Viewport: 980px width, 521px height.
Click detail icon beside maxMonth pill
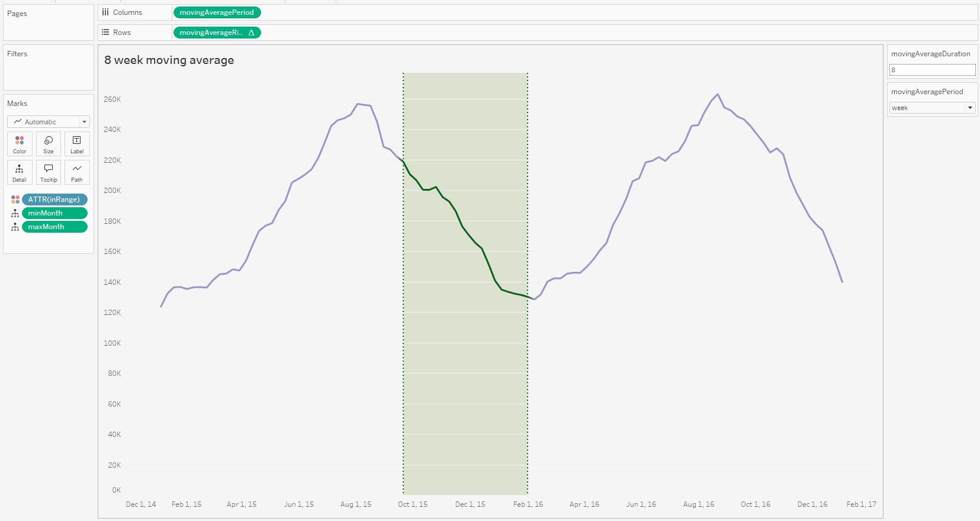click(15, 227)
